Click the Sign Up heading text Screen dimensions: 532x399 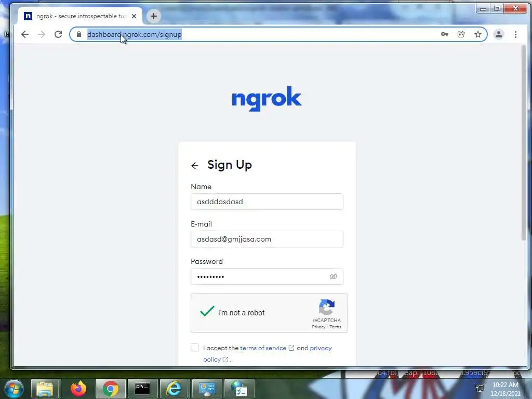[230, 165]
